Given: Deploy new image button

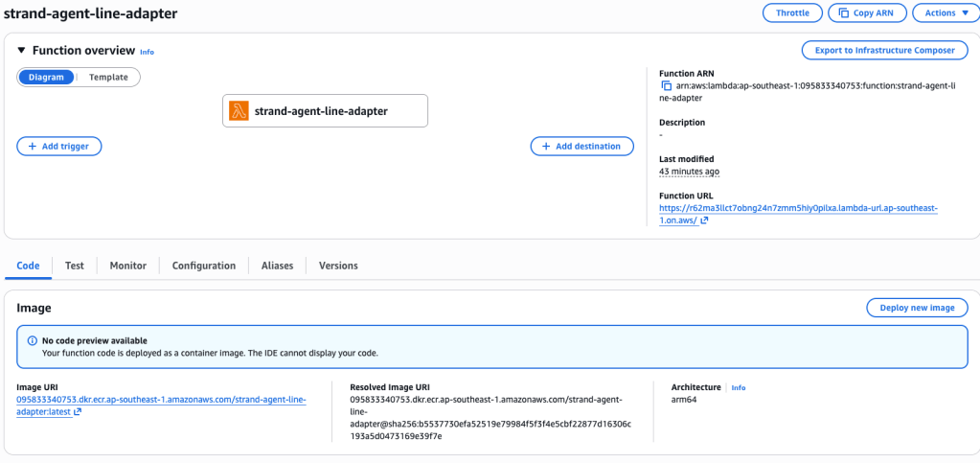Looking at the screenshot, I should tap(917, 307).
